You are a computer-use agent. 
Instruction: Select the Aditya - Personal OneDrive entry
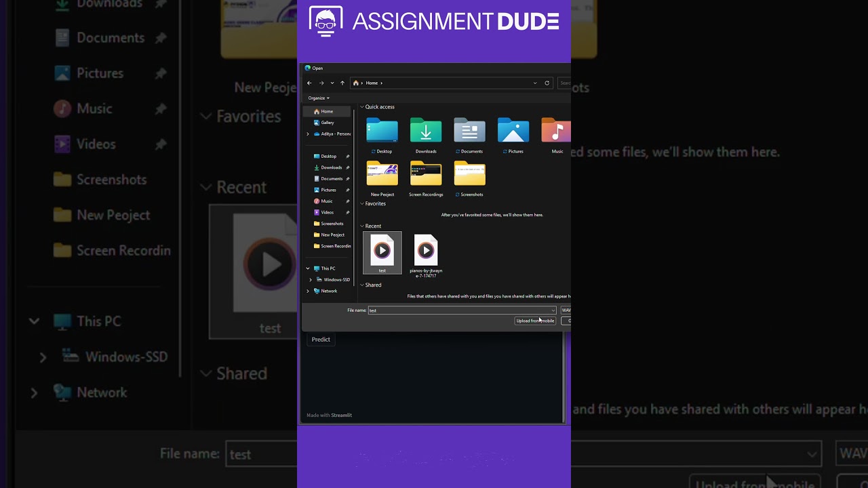(x=332, y=134)
